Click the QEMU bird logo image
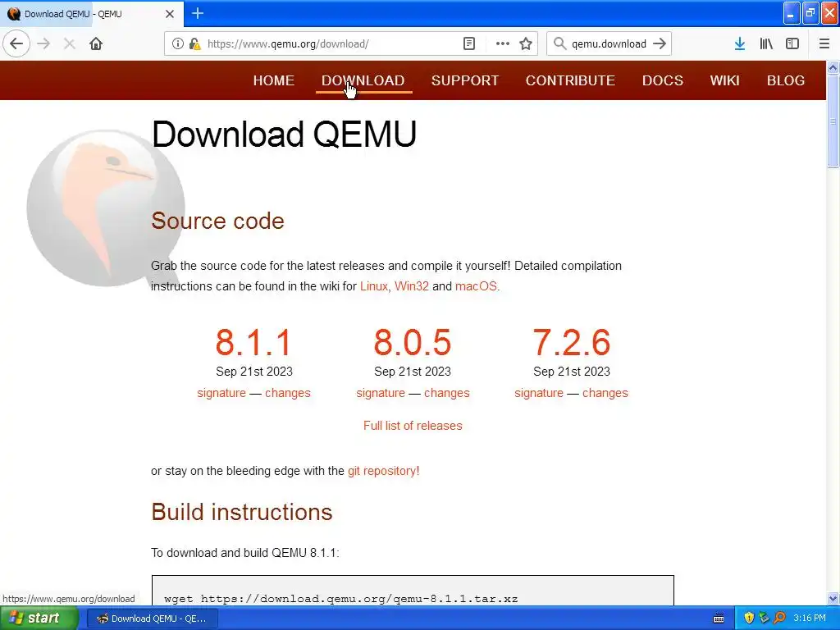 (105, 209)
